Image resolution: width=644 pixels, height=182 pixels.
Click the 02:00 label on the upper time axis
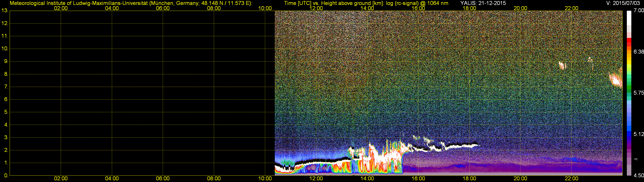tap(61, 8)
